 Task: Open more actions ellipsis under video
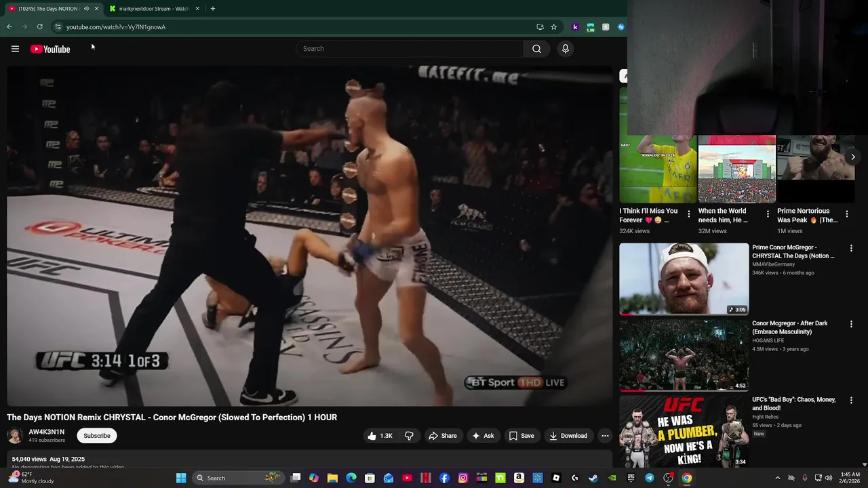click(x=605, y=436)
